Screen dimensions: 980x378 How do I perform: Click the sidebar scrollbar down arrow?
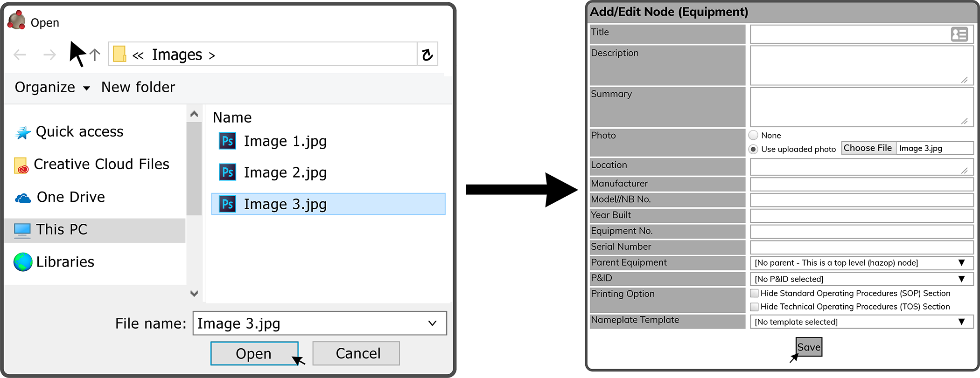point(194,293)
